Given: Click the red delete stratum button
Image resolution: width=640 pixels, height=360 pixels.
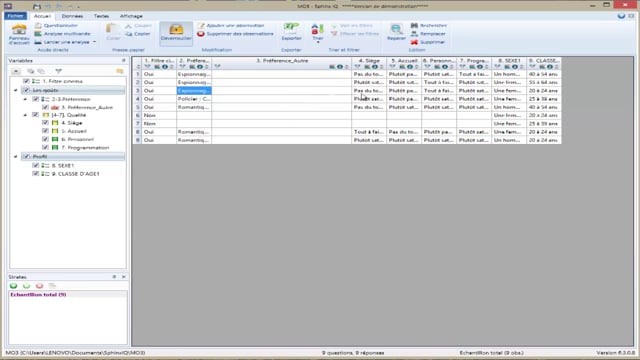Looking at the screenshot, I should pyautogui.click(x=39, y=286).
